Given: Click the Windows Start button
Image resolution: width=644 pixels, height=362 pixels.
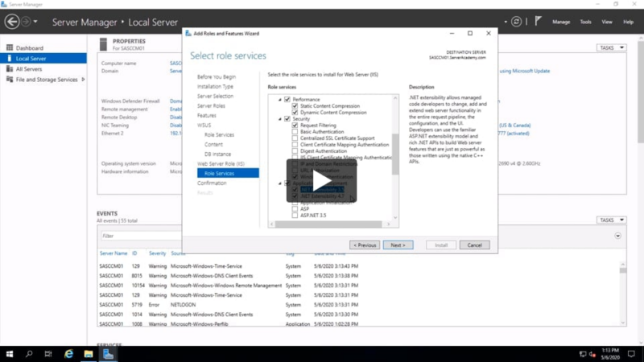Looking at the screenshot, I should [10, 354].
